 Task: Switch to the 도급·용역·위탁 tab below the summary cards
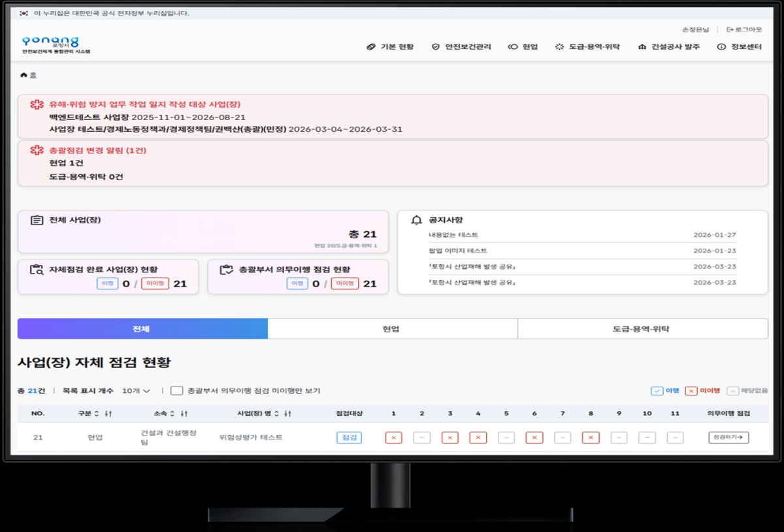pos(643,329)
